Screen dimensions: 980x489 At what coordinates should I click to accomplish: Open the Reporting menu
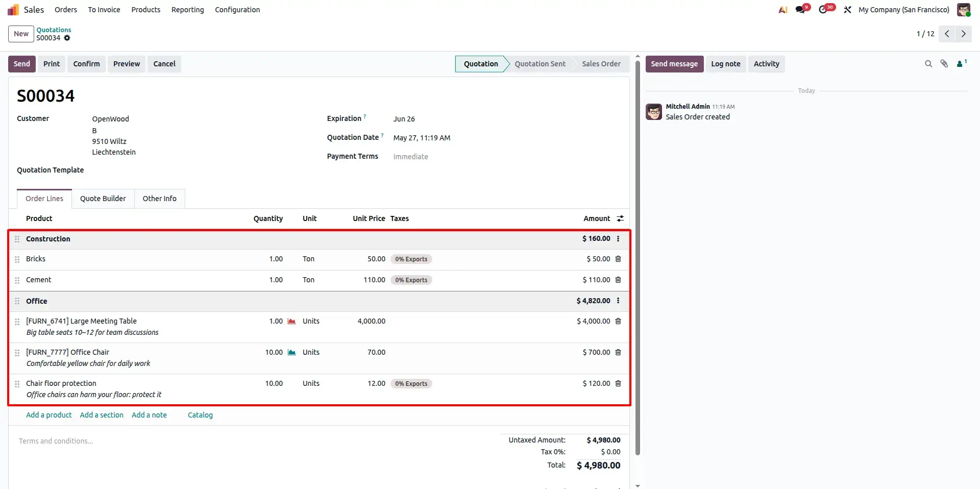point(187,10)
